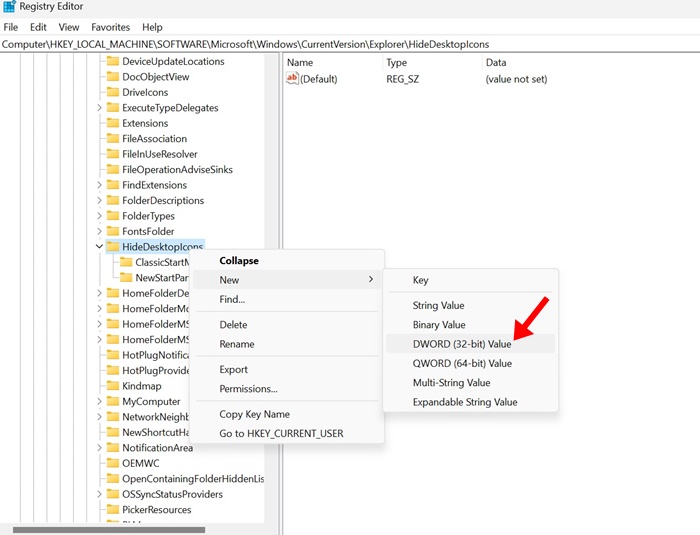Open the Edit menu

[38, 27]
